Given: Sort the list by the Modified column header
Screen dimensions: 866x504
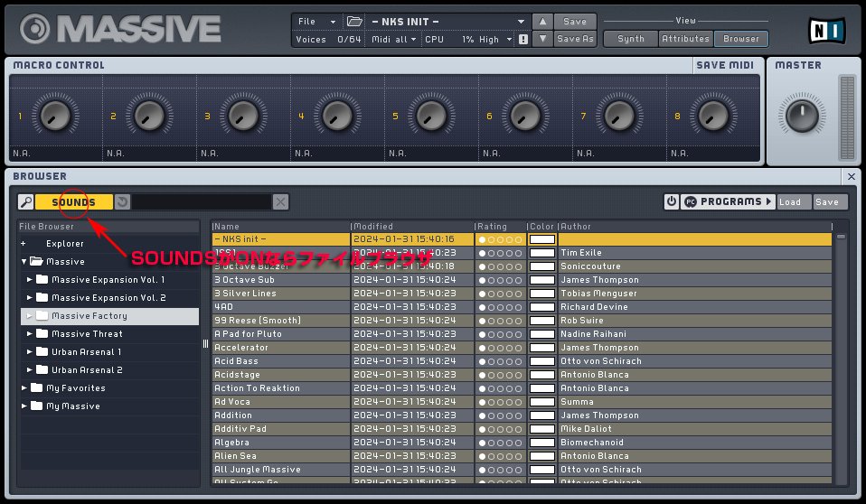Looking at the screenshot, I should pyautogui.click(x=412, y=227).
